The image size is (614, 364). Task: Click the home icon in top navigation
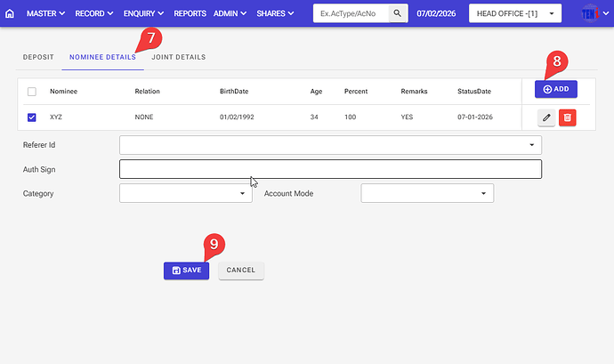pyautogui.click(x=10, y=14)
